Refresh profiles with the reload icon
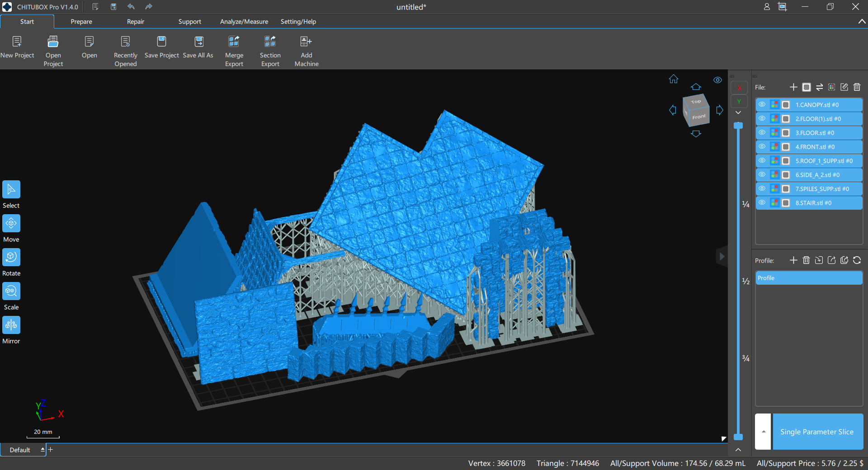The height and width of the screenshot is (470, 868). coord(857,260)
